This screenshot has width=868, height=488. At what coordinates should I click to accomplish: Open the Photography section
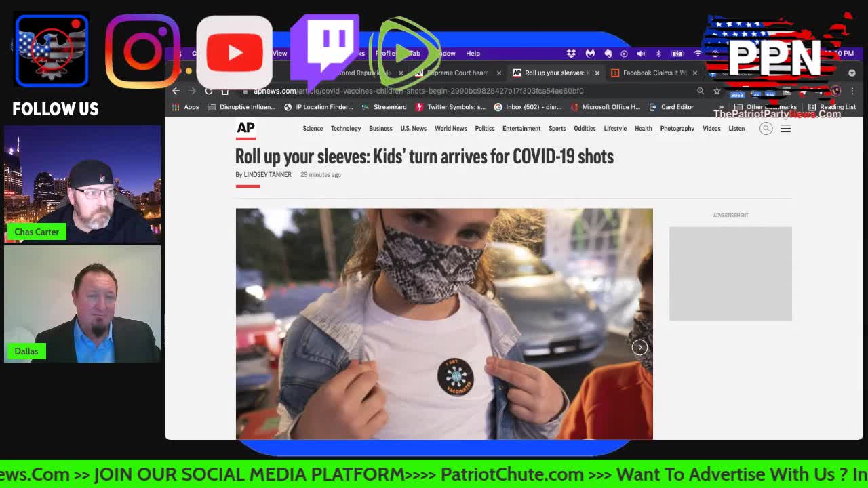coord(677,128)
